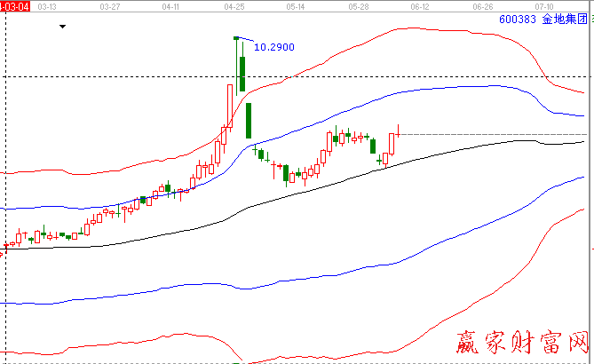The width and height of the screenshot is (594, 364).
Task: Pick the 05-14 date on the timeline
Action: [x=297, y=5]
